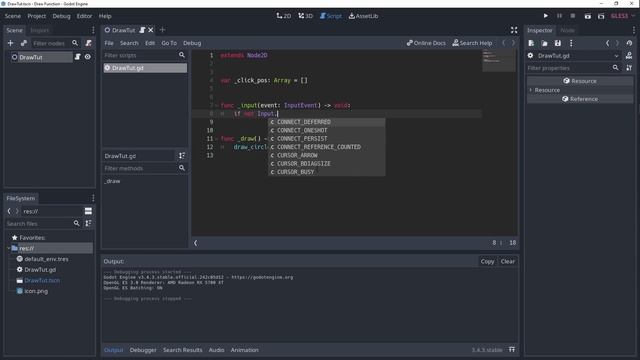The image size is (640, 360).
Task: Open script editor Go To menu
Action: click(169, 43)
